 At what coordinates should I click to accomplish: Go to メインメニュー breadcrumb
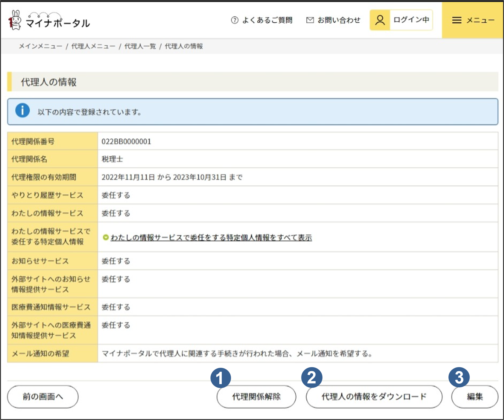pyautogui.click(x=41, y=46)
